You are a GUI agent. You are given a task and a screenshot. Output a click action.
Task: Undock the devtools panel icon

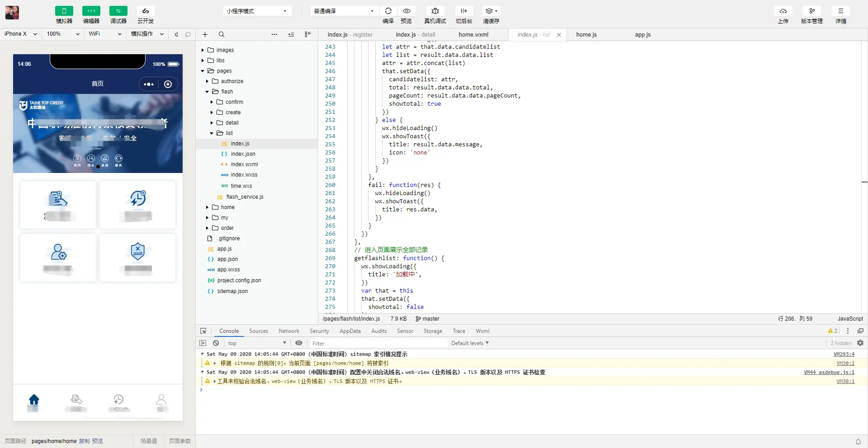pos(861,331)
